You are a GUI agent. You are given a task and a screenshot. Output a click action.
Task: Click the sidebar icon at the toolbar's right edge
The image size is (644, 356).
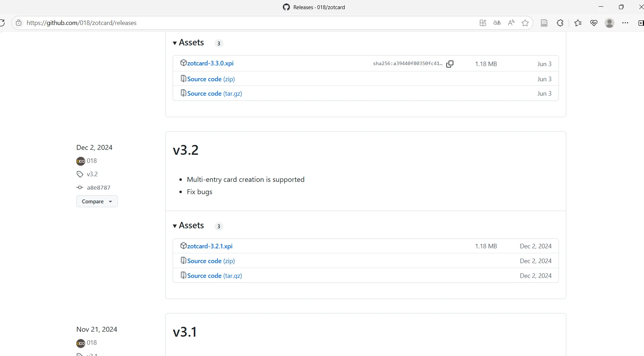641,23
